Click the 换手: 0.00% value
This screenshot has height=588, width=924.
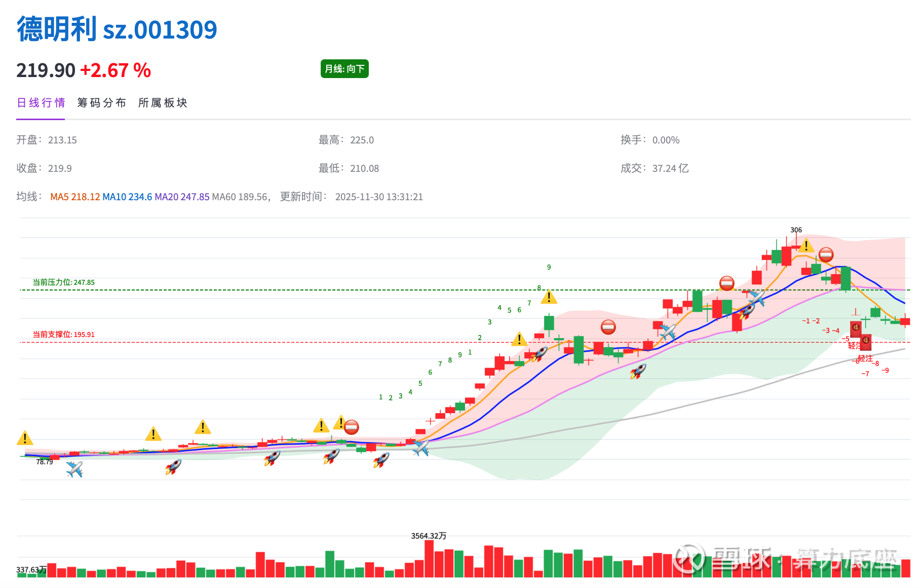click(650, 140)
